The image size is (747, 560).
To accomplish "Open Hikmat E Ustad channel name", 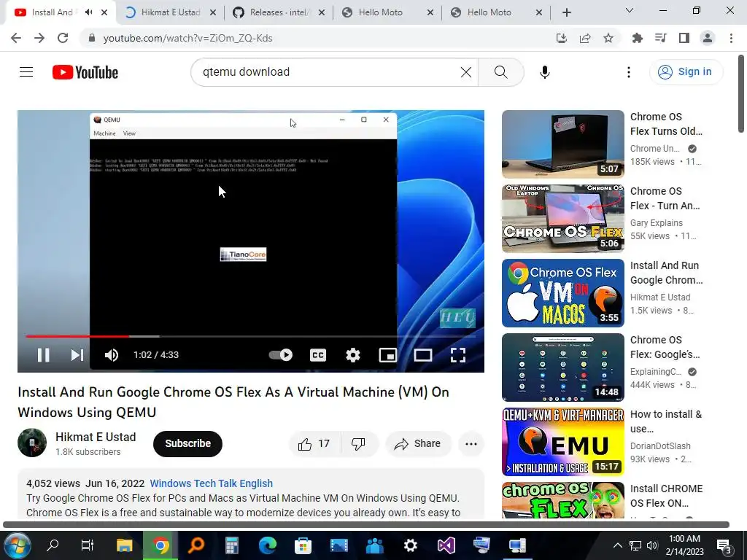I will pyautogui.click(x=96, y=437).
